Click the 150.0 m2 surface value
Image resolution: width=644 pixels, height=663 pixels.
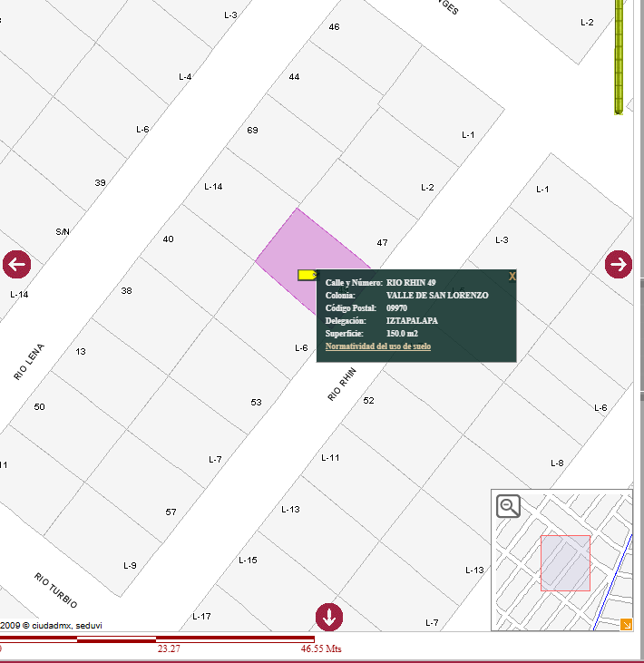point(402,334)
